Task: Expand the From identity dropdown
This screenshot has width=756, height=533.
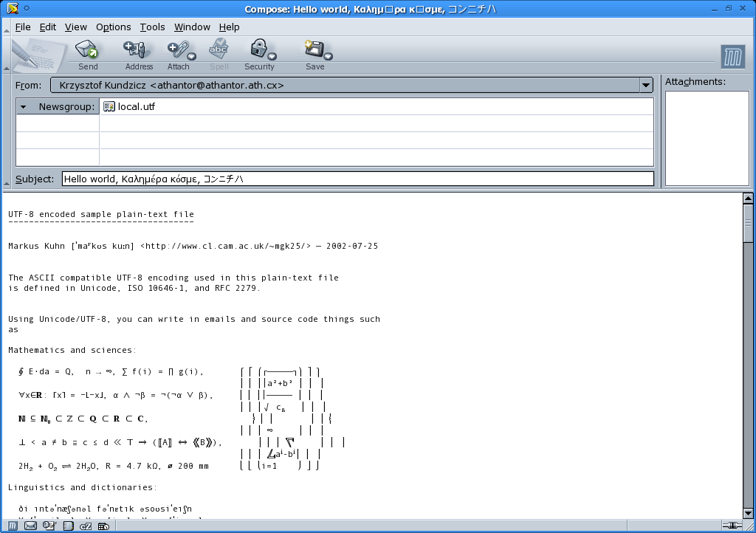Action: [x=645, y=86]
